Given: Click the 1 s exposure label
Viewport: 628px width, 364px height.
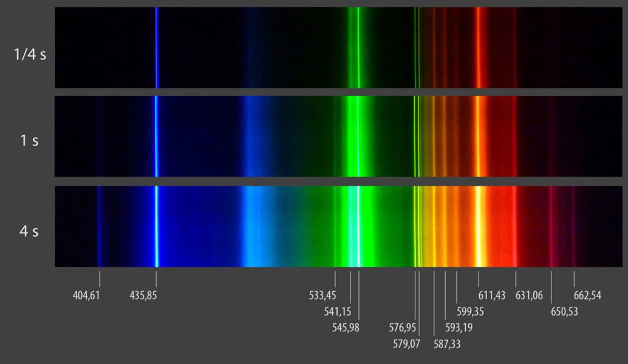Looking at the screenshot, I should pos(29,141).
